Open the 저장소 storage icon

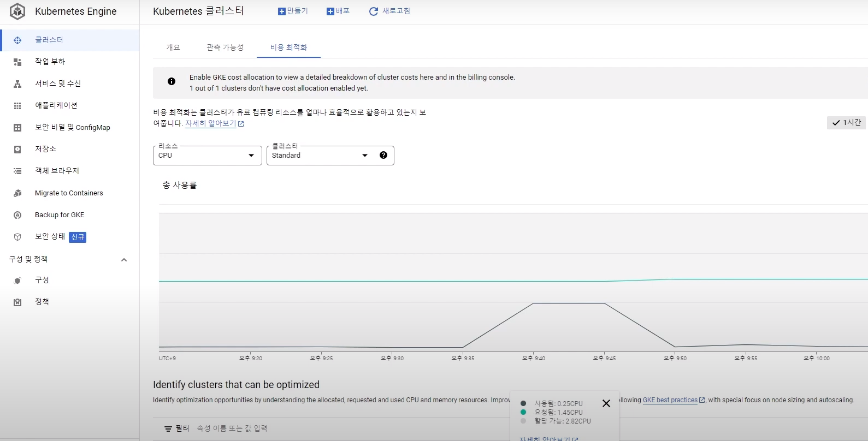point(17,150)
